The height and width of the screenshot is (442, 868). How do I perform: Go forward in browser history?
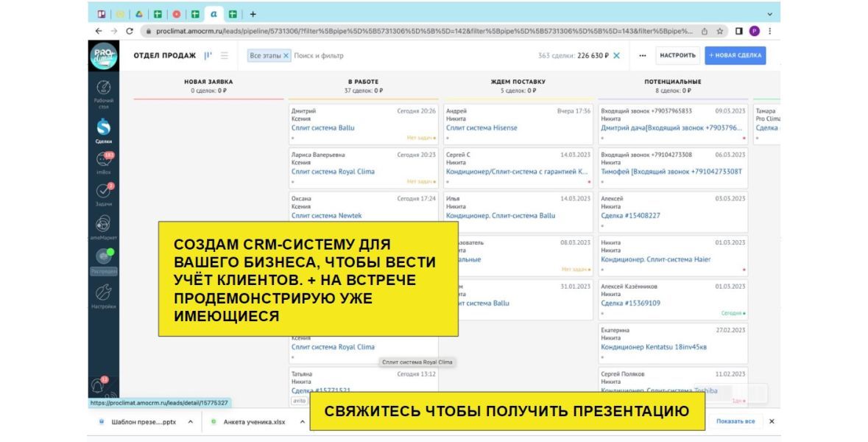click(x=114, y=31)
